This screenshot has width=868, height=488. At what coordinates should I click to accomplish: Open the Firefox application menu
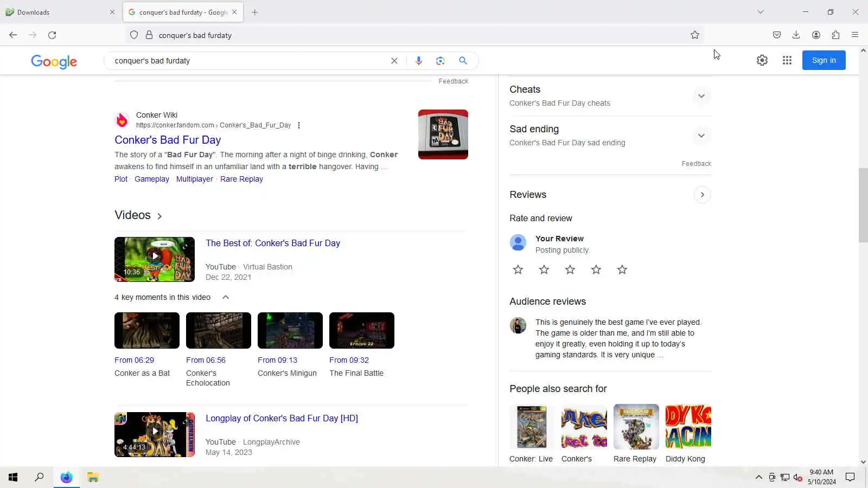(855, 35)
